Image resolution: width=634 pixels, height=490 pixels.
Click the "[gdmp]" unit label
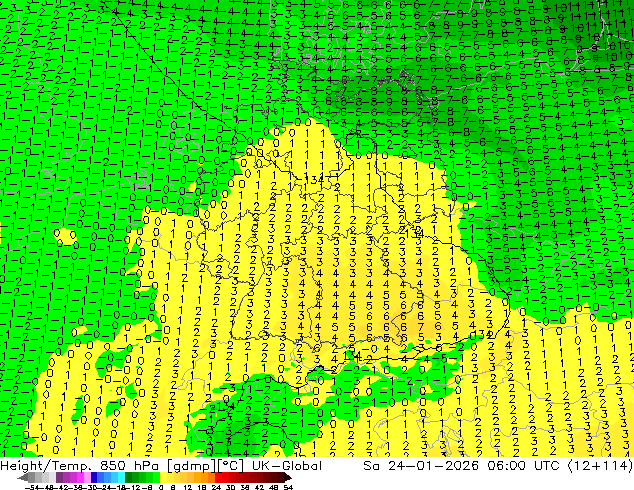coord(191,466)
